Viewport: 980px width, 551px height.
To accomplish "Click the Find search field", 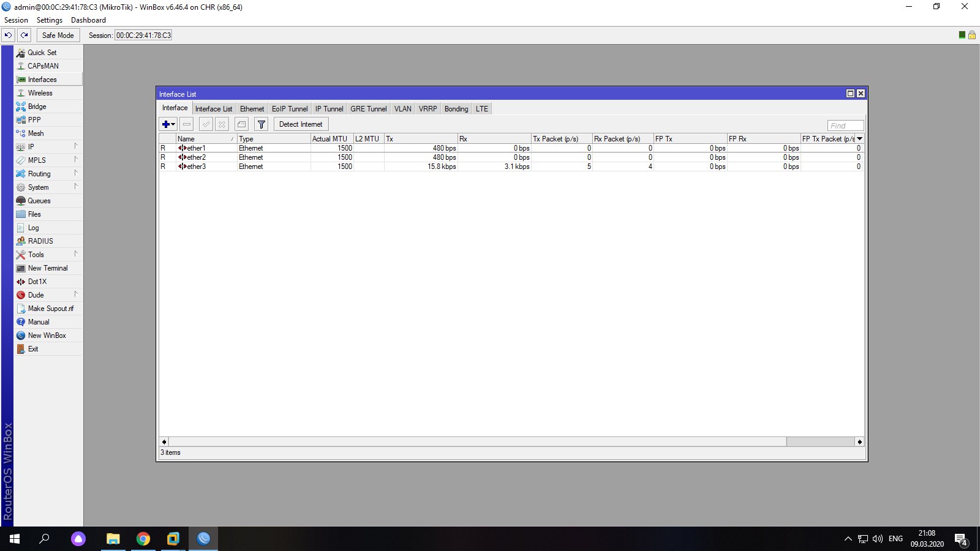I will [x=845, y=126].
